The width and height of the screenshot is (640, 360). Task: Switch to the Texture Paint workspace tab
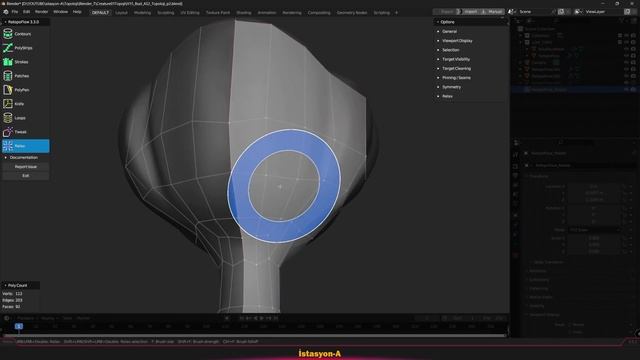click(x=218, y=13)
